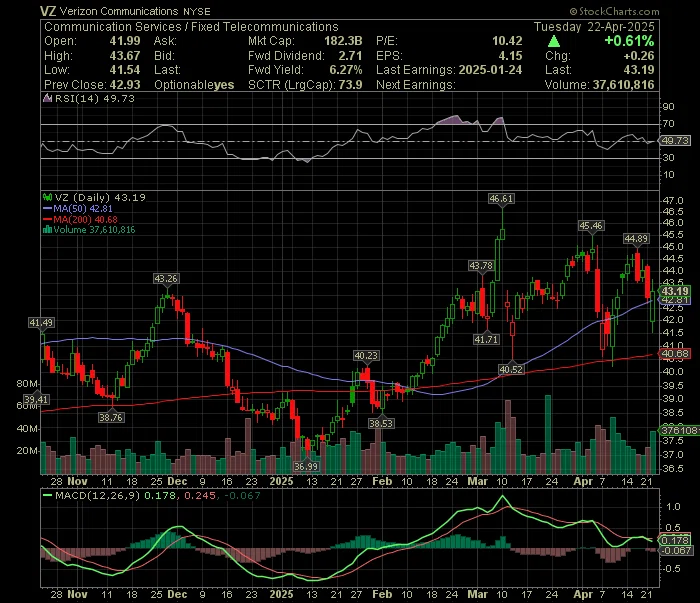This screenshot has height=603, width=700.
Task: Click the 38.53 low price annotation
Action: [381, 424]
